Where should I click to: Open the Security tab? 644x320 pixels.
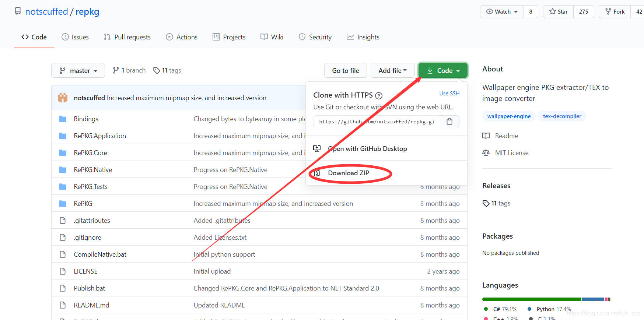(x=315, y=37)
